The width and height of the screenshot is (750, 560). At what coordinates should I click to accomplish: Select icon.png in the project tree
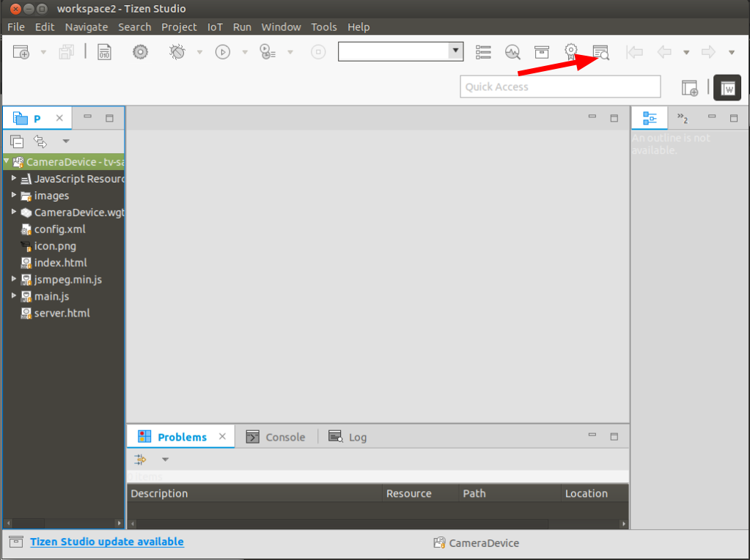[x=54, y=246]
